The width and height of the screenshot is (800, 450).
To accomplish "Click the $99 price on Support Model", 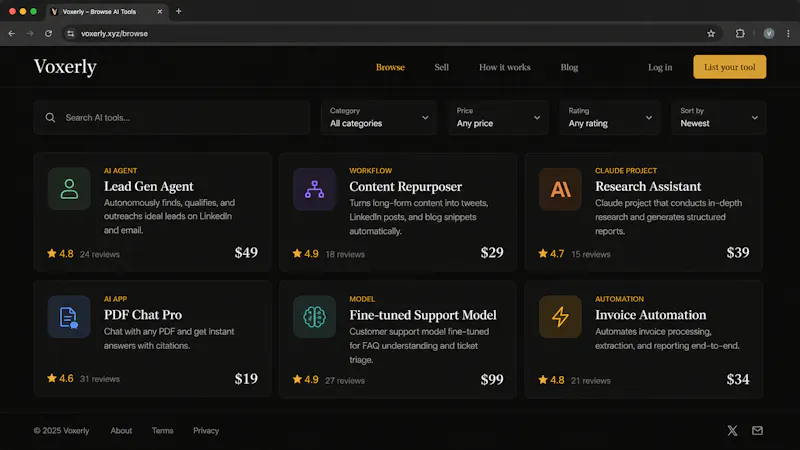I will tap(492, 380).
